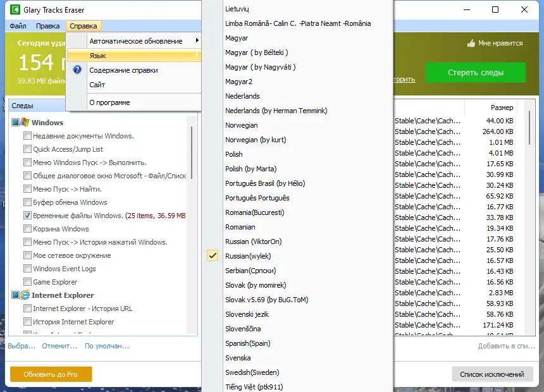Click Обновить до Pro button

(51, 374)
